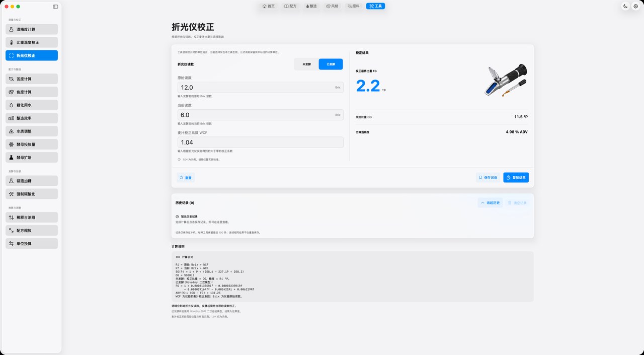The height and width of the screenshot is (355, 644).
Task: Open the 稀释与浓缩 arrows tool
Action: (x=32, y=218)
